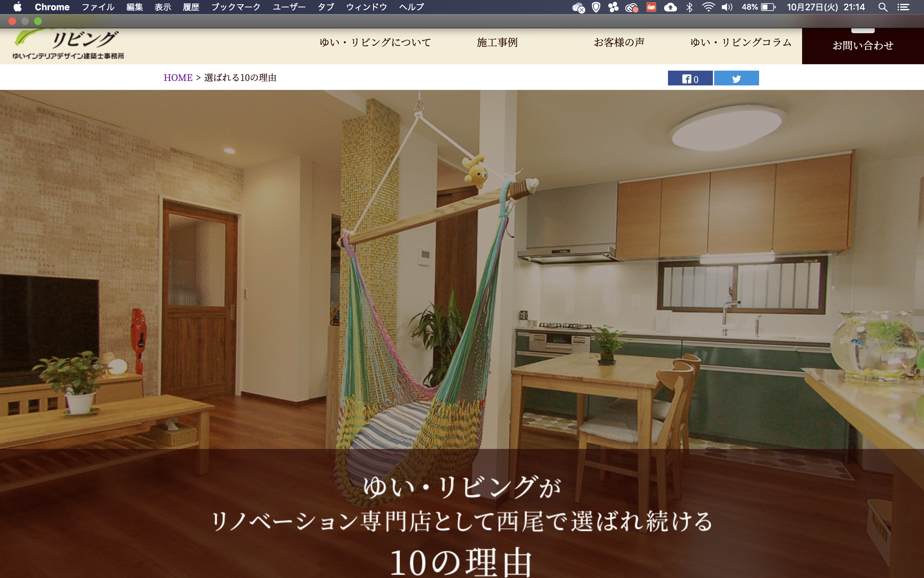
Task: Open ゆい・リビングについて navigation link
Action: tap(375, 42)
